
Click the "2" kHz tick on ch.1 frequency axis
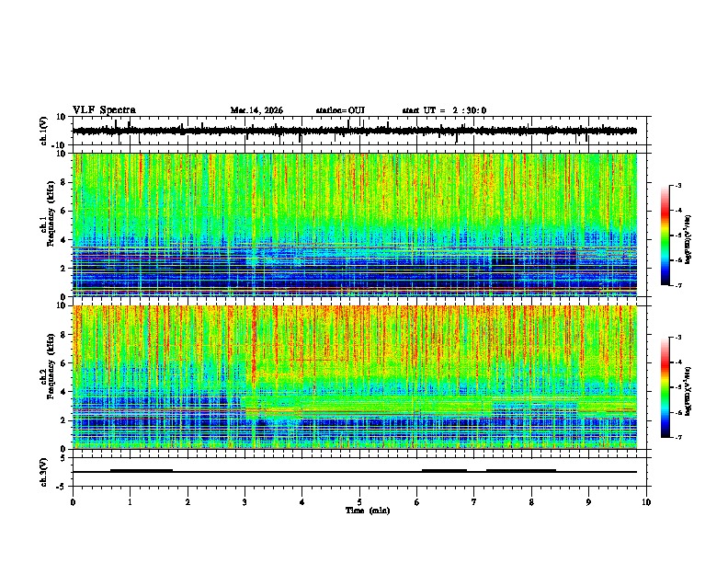point(64,268)
